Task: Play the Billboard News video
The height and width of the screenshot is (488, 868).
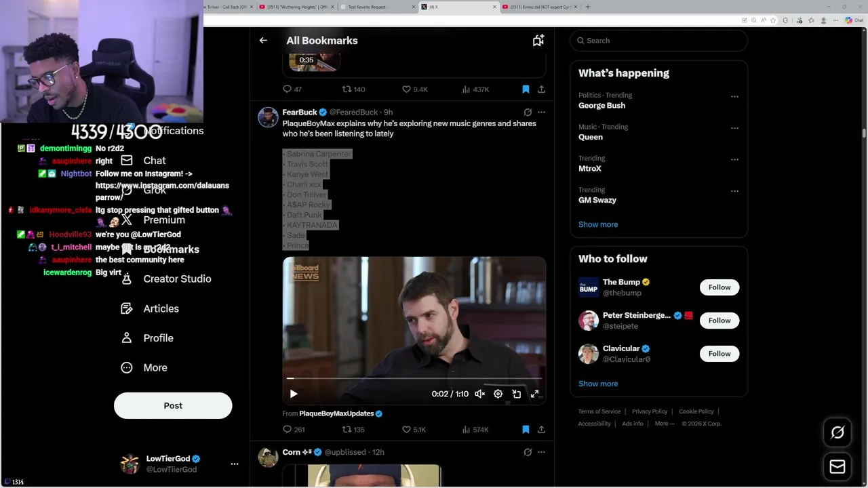Action: pos(294,394)
